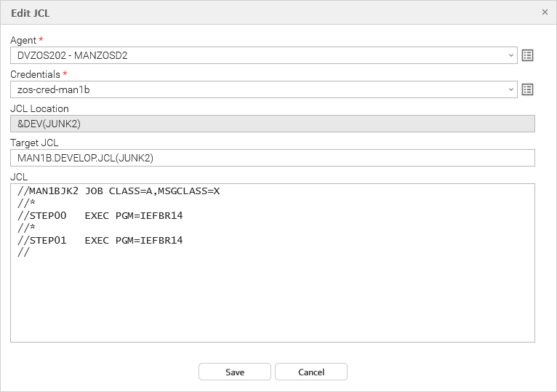Screen dimensions: 557x392
Task: Click the zos-cred-man1b credentials field
Action: point(255,89)
